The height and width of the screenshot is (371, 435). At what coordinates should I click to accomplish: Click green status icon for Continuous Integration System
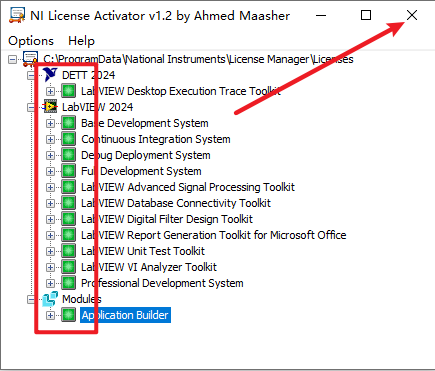click(x=69, y=139)
